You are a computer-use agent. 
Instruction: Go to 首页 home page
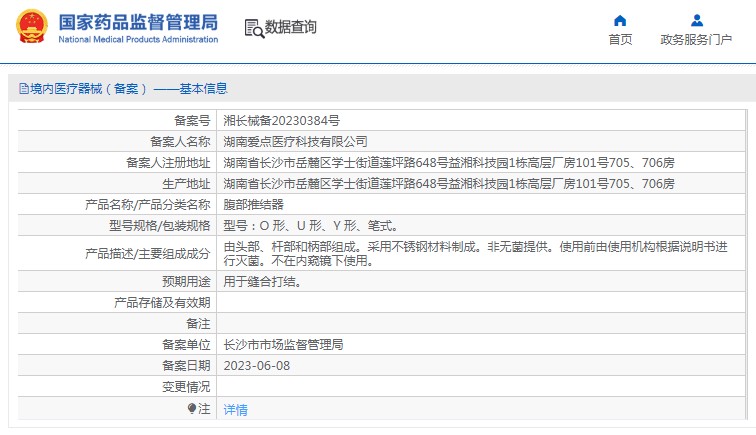pos(620,40)
